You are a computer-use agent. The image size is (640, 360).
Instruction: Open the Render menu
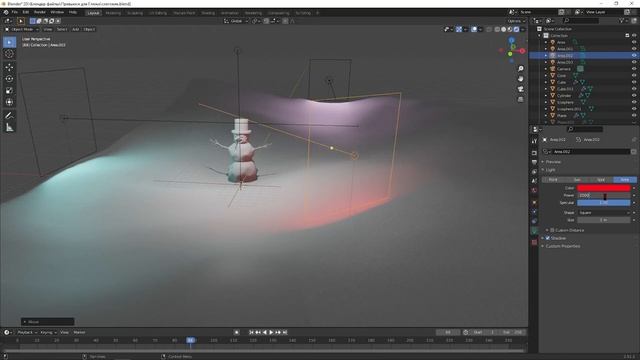pyautogui.click(x=40, y=12)
